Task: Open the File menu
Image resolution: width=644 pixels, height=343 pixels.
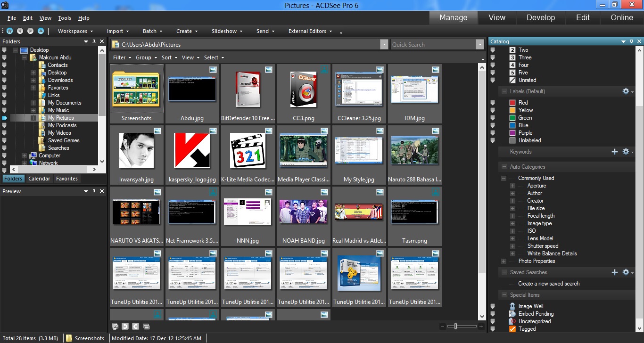Action: (x=12, y=18)
